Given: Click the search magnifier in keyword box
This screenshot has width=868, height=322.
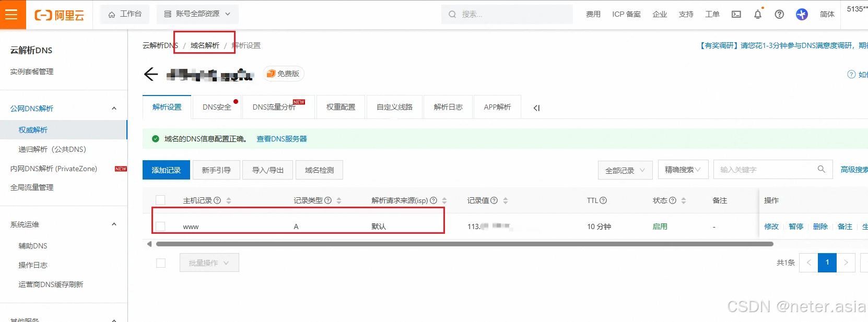Looking at the screenshot, I should pyautogui.click(x=821, y=169).
